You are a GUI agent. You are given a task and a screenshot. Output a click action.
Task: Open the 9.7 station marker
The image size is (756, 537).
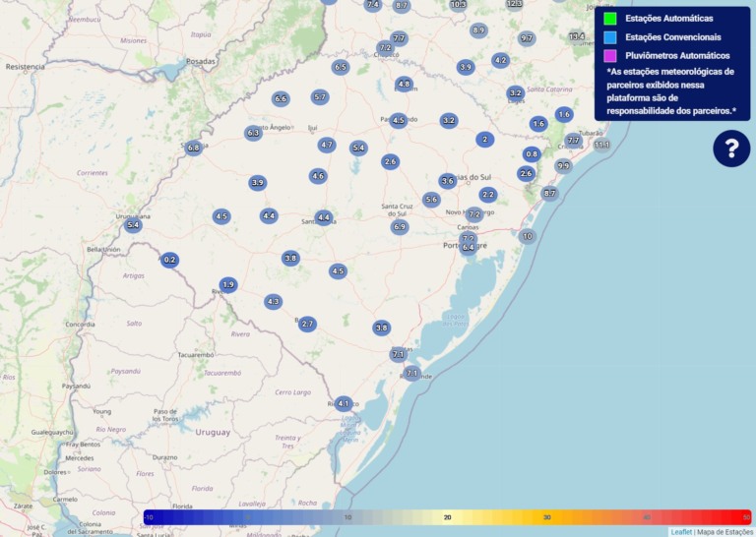[x=527, y=38]
